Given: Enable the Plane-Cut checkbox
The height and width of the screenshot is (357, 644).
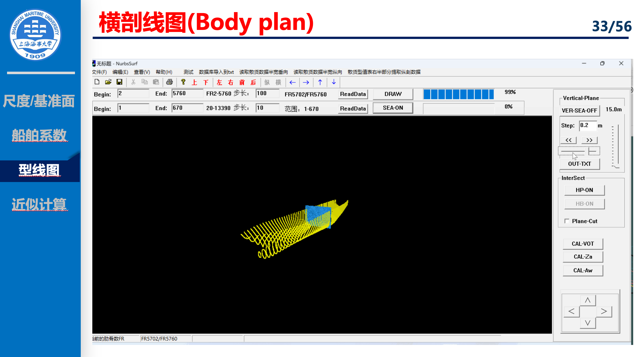Looking at the screenshot, I should (567, 221).
